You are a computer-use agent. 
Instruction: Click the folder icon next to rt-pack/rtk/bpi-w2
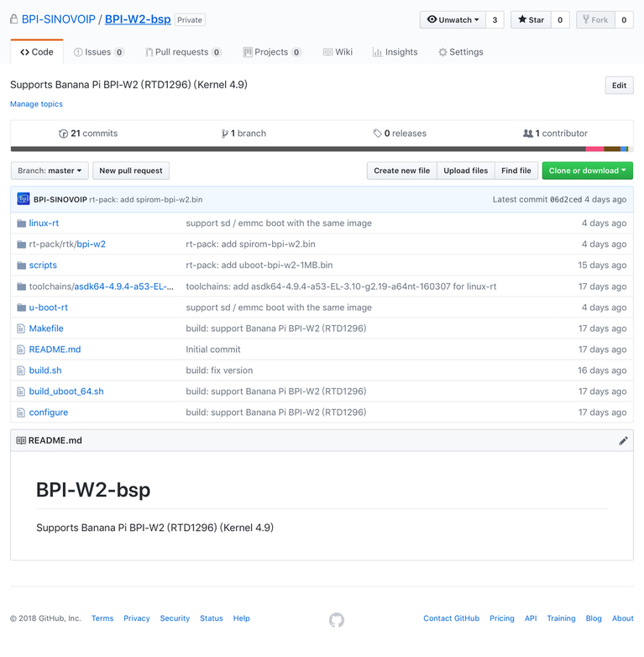pos(21,244)
